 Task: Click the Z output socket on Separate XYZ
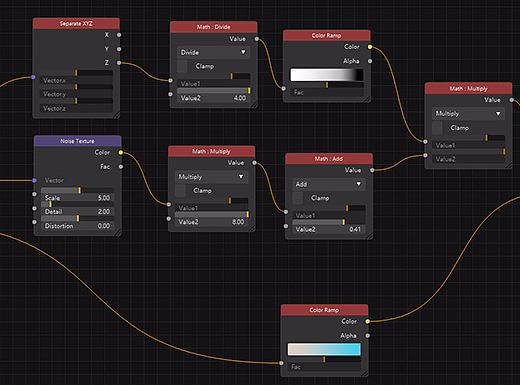119,63
